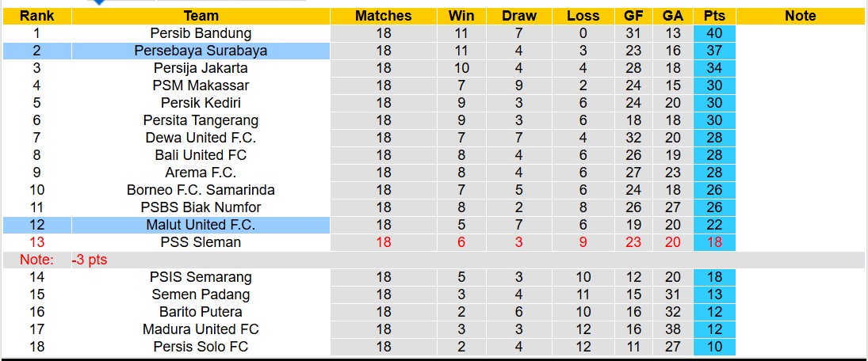868x361 pixels.
Task: Open the Persib Bandung team entry
Action: (x=201, y=33)
